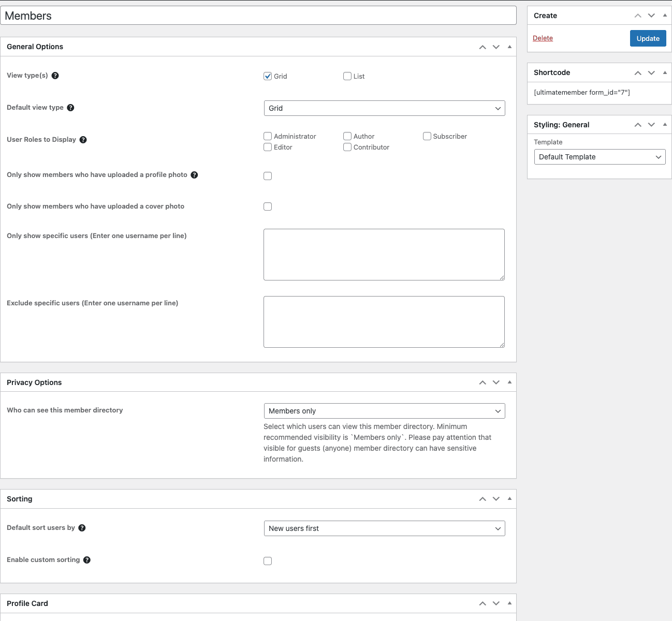Screen dimensions: 672x621
Task: Click the Profile Card heading
Action: click(x=27, y=603)
